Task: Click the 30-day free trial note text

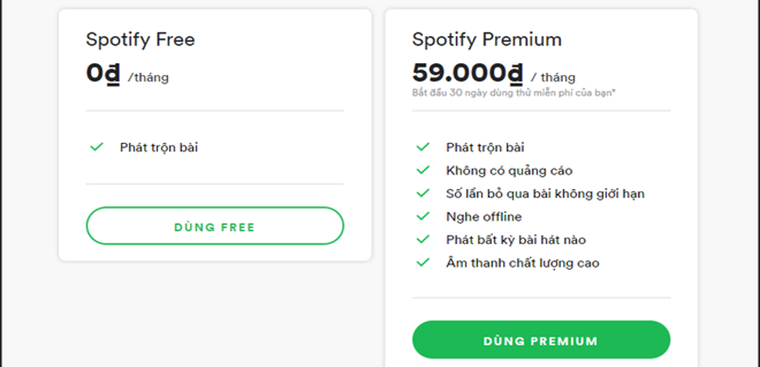Action: tap(514, 93)
